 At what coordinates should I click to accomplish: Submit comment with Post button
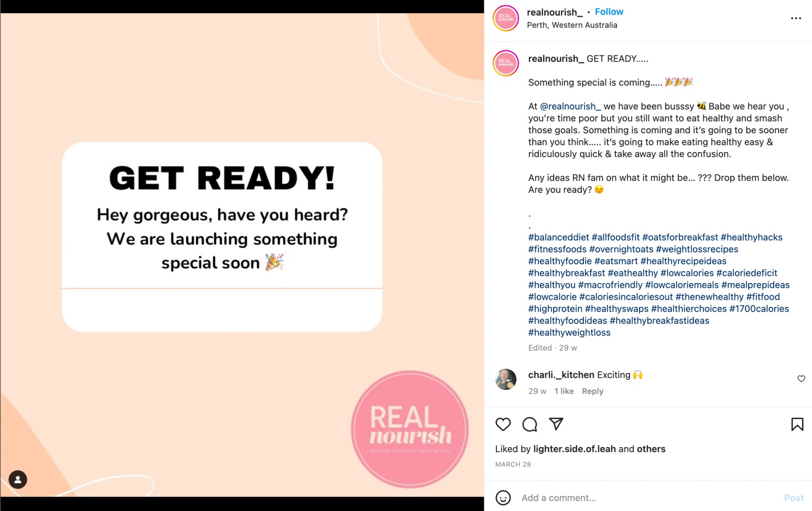[x=794, y=498]
